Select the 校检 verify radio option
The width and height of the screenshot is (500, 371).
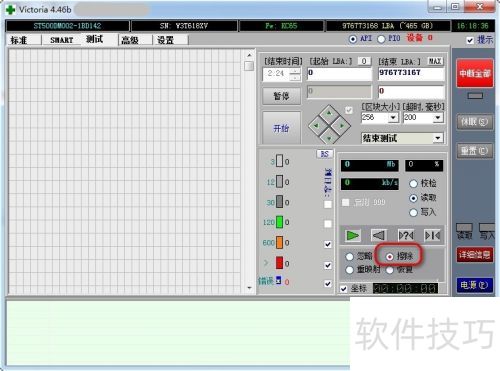413,183
